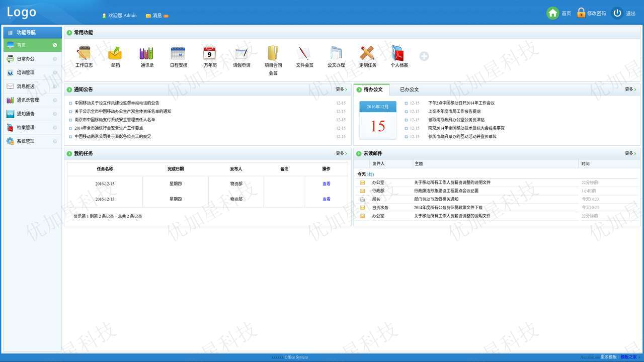Image resolution: width=644 pixels, height=362 pixels.
Task: Click 查看 for the first task row
Action: pos(327,184)
